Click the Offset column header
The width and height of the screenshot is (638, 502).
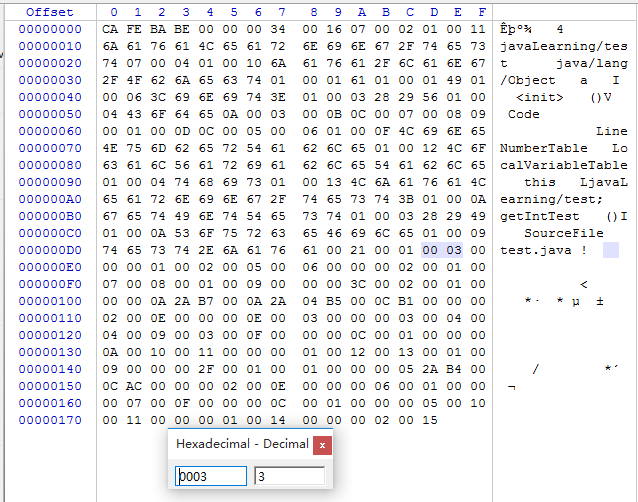pyautogui.click(x=50, y=12)
